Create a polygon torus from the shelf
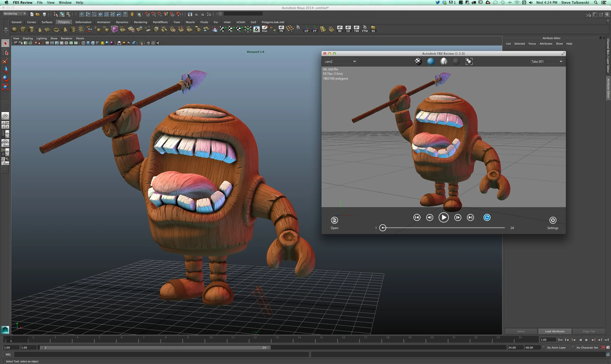 56,30
